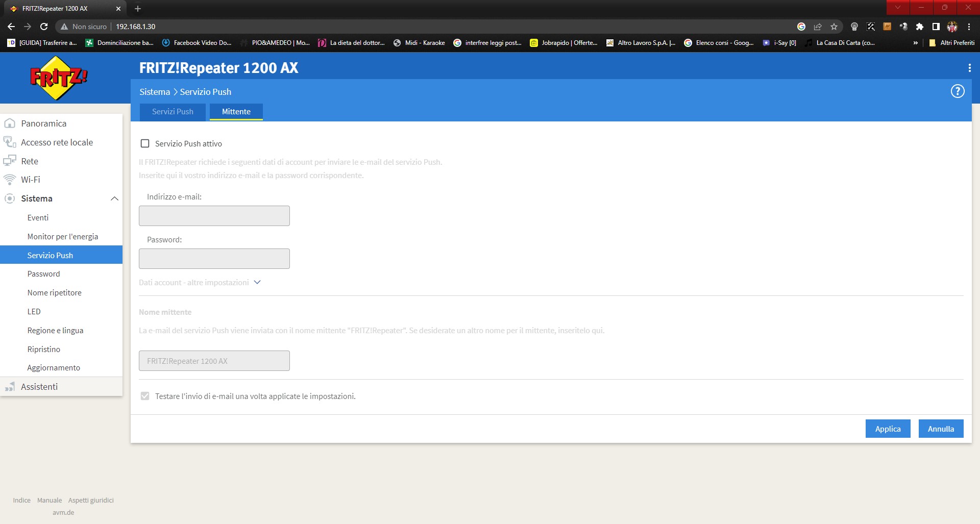
Task: Open the Elenco corsi - Goog... bookmark
Action: (x=719, y=43)
